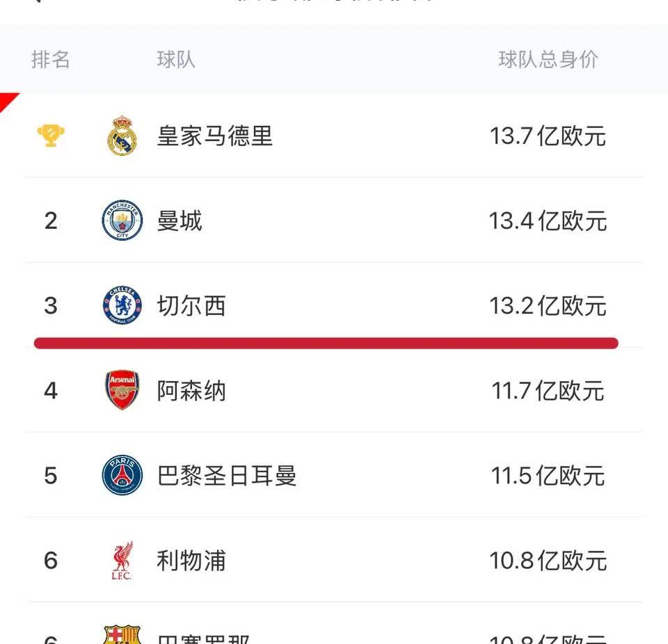Select the 排名 column header

pos(51,60)
